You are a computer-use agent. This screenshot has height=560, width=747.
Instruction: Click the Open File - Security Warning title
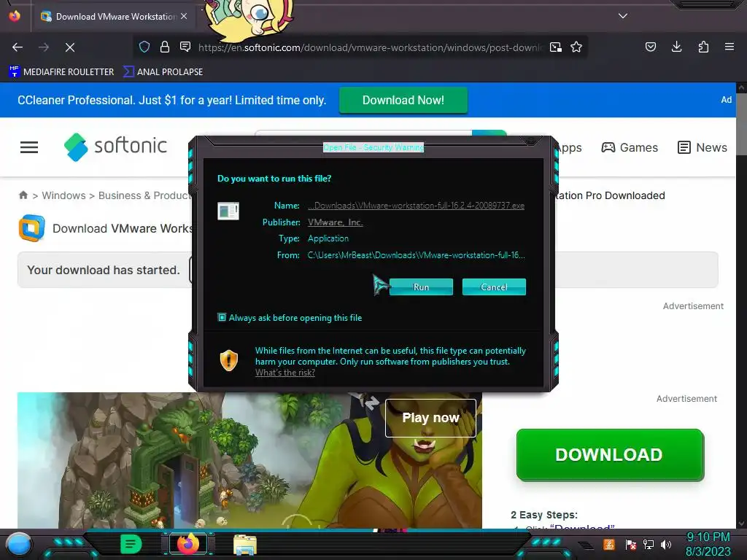pos(373,147)
